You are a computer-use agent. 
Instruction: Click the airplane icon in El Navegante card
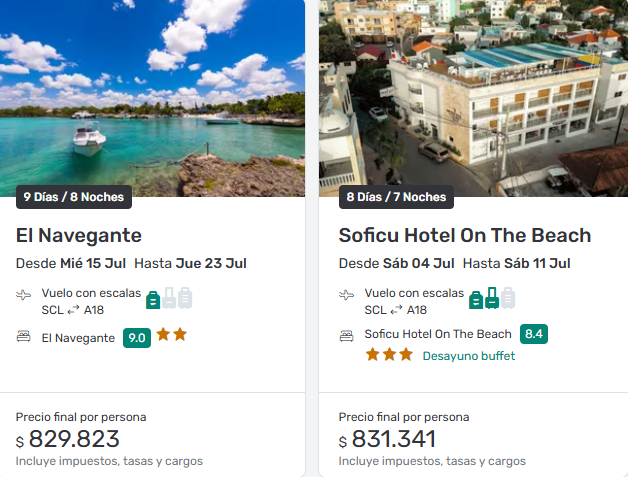click(24, 295)
